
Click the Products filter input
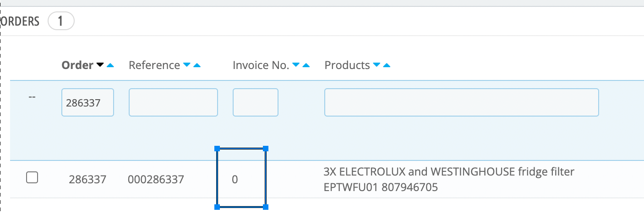click(x=461, y=102)
